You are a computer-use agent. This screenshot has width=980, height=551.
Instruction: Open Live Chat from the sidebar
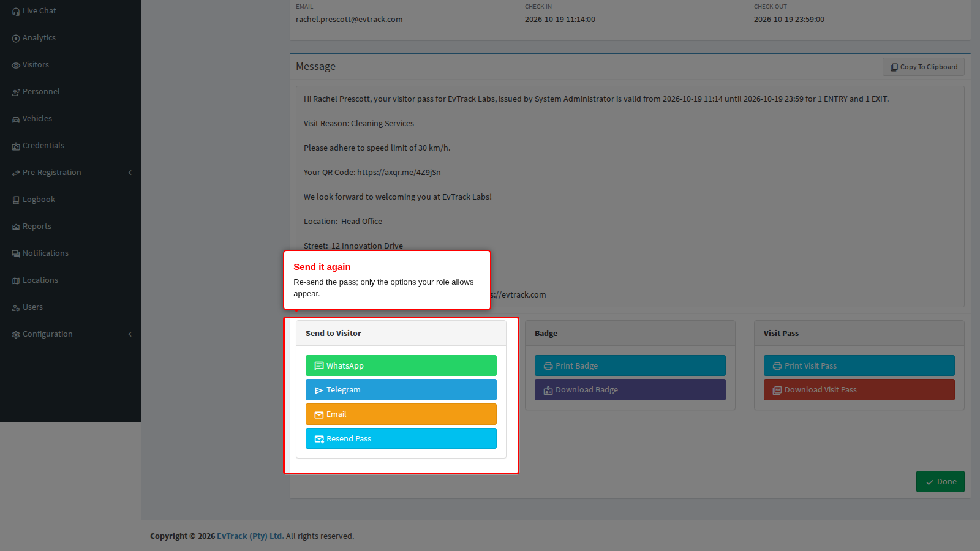coord(70,11)
